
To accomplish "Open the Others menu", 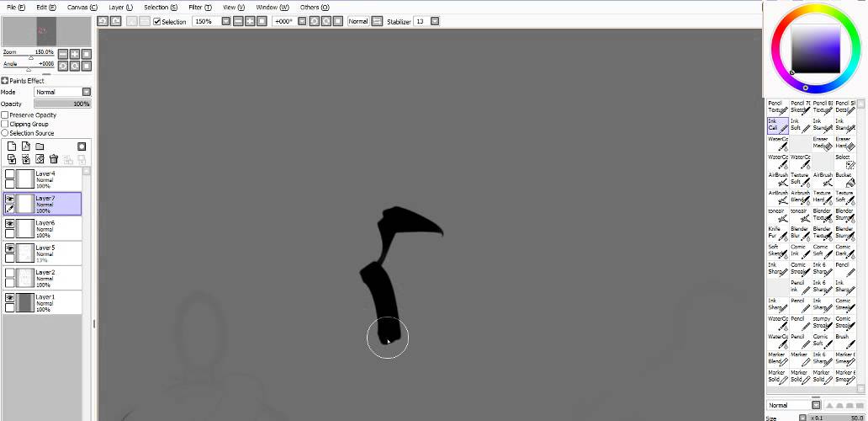I will pyautogui.click(x=315, y=8).
